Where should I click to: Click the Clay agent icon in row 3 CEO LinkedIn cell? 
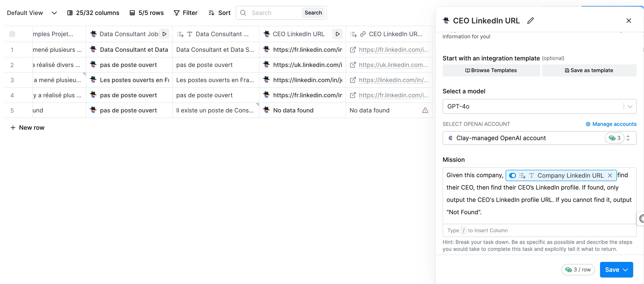tap(267, 80)
